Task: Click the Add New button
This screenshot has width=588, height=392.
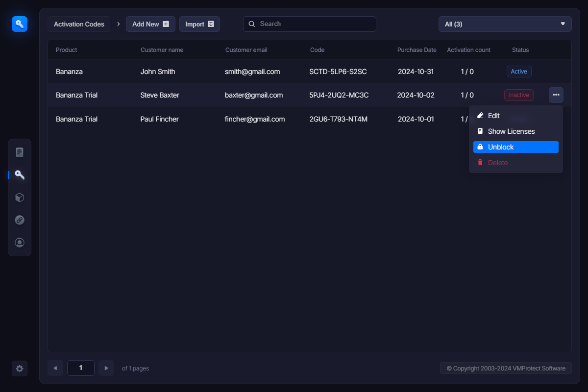Action: (150, 24)
